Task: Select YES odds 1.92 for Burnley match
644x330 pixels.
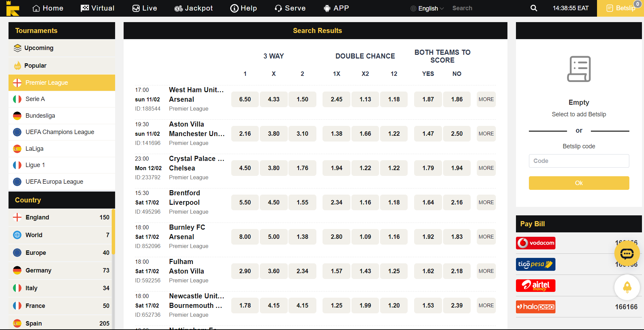Action: [x=428, y=237]
